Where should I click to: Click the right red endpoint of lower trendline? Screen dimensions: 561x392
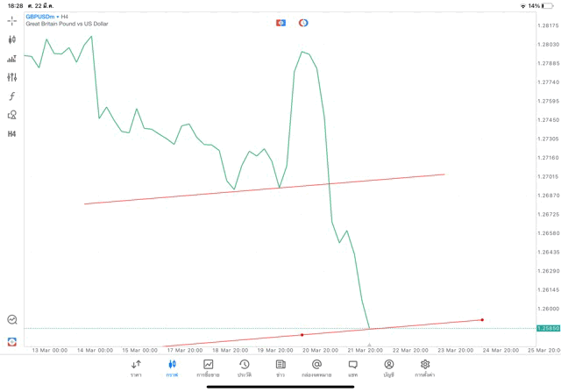click(x=482, y=319)
